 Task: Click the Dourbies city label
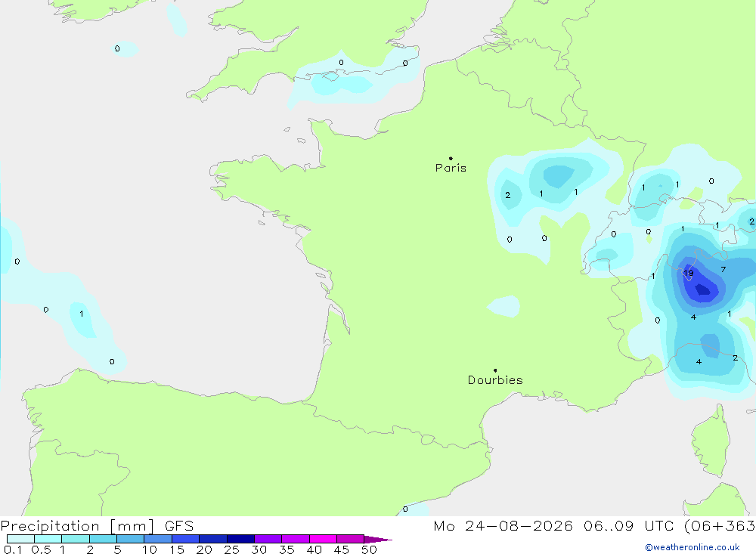pyautogui.click(x=495, y=380)
